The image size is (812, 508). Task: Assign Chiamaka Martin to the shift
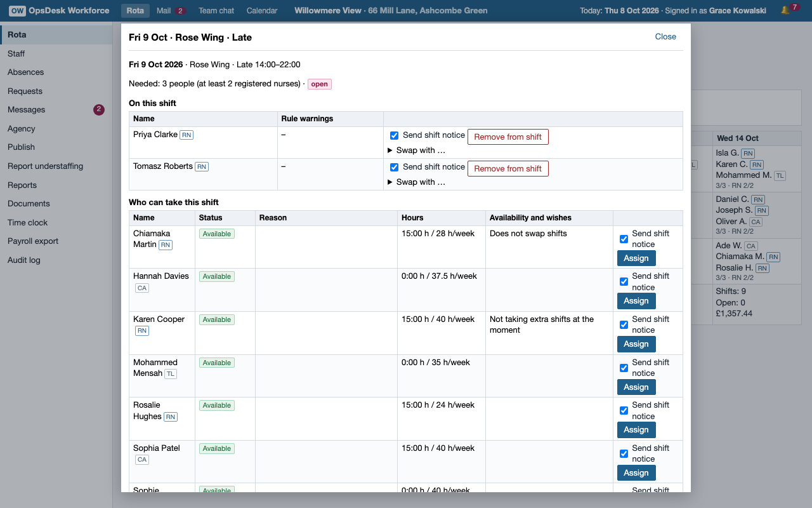[x=636, y=258]
